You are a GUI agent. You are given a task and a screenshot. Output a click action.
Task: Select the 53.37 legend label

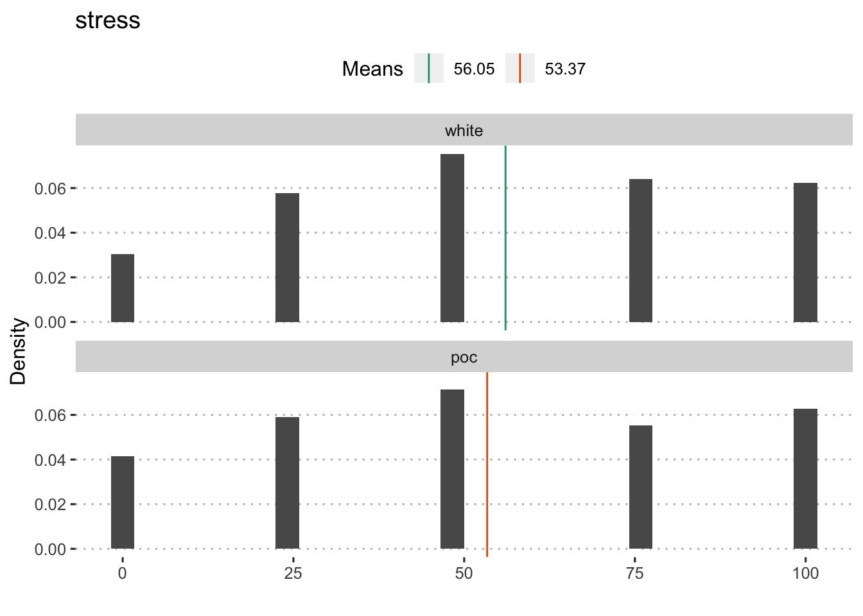[565, 69]
